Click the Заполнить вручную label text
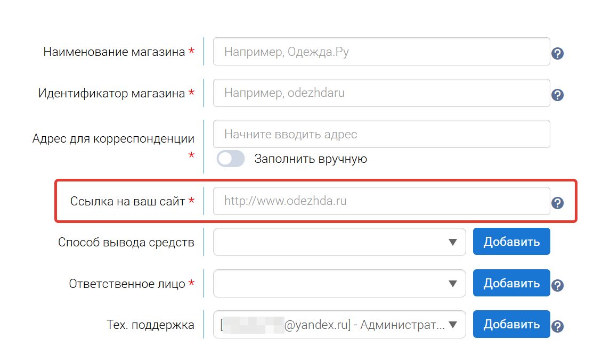This screenshot has width=602, height=364. click(311, 159)
